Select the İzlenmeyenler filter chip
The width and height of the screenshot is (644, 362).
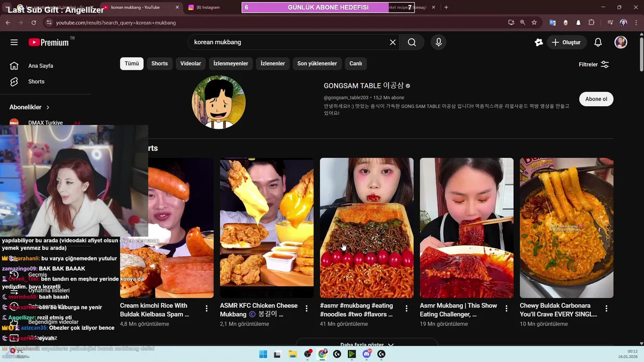coord(231,63)
